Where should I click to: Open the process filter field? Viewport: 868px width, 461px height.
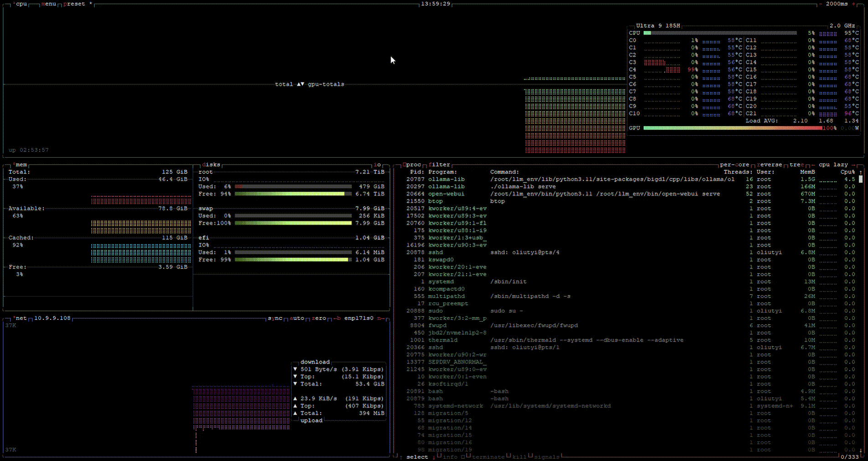(439, 165)
